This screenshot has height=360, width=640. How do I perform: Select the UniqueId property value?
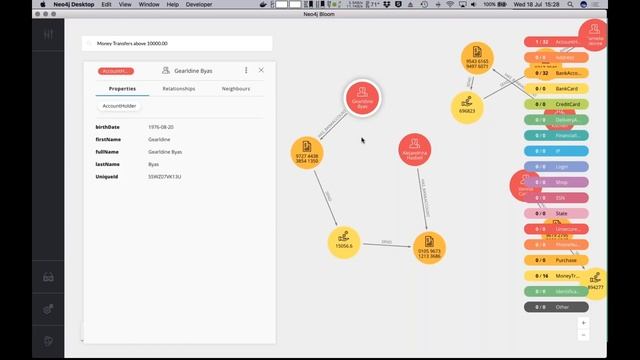164,177
